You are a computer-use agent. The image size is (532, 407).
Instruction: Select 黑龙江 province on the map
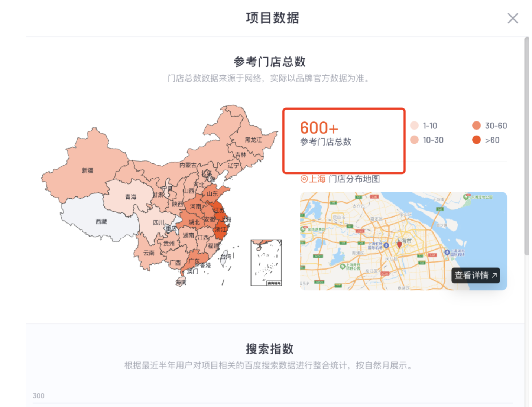(x=253, y=140)
